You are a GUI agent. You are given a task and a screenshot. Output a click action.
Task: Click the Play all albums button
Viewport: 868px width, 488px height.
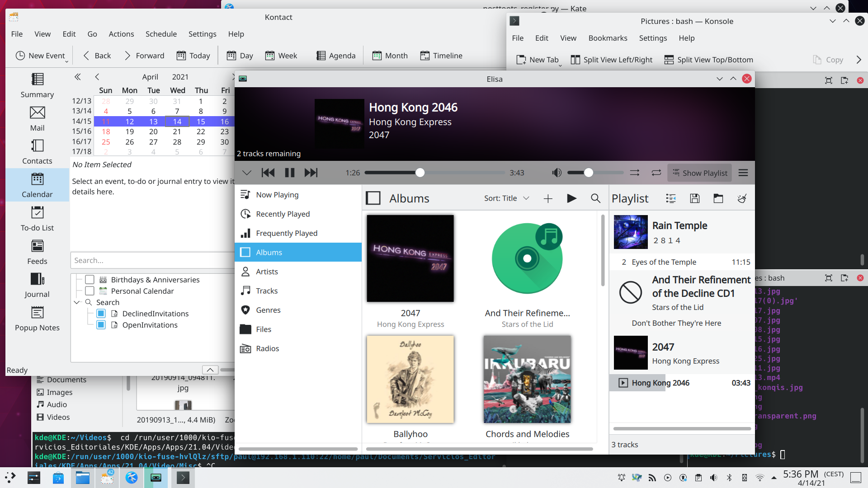[571, 198]
